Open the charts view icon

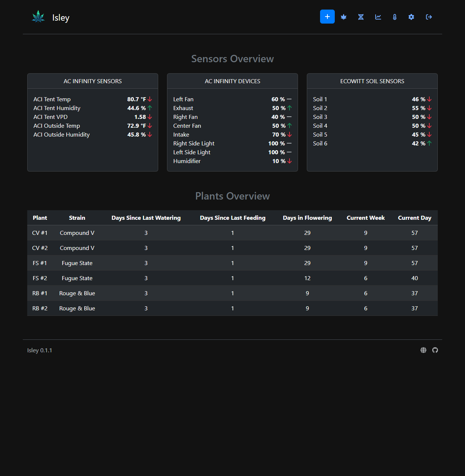click(377, 17)
